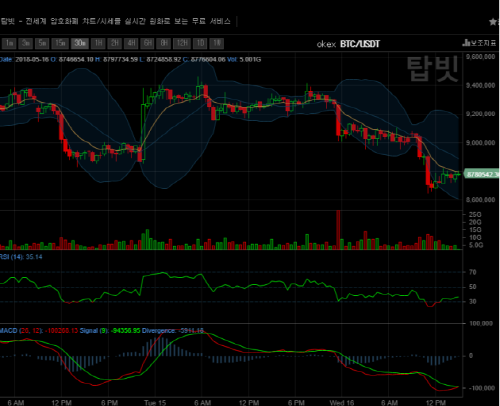
Task: Click the Wed 16 time axis label
Action: (x=342, y=402)
